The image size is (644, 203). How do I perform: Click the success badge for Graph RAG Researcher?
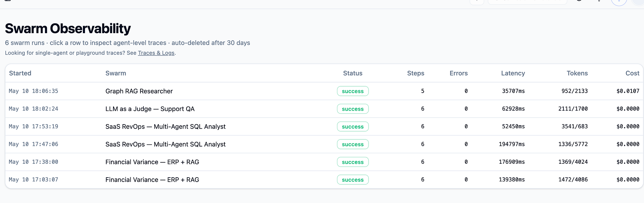pos(353,91)
